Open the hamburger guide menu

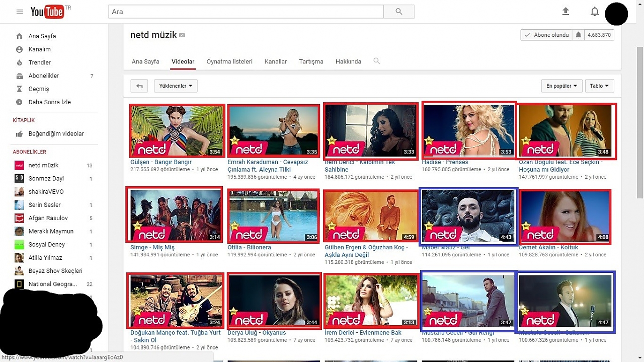(20, 12)
